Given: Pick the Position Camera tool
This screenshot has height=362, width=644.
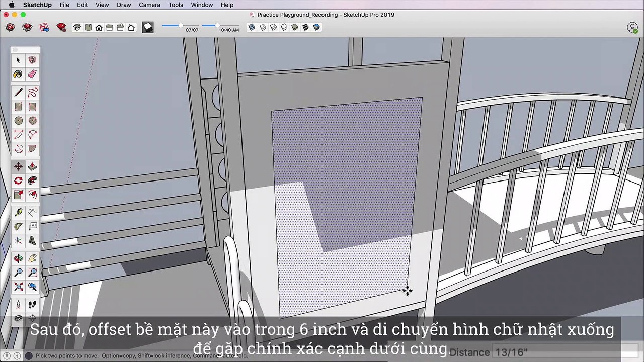Looking at the screenshot, I should (x=19, y=304).
